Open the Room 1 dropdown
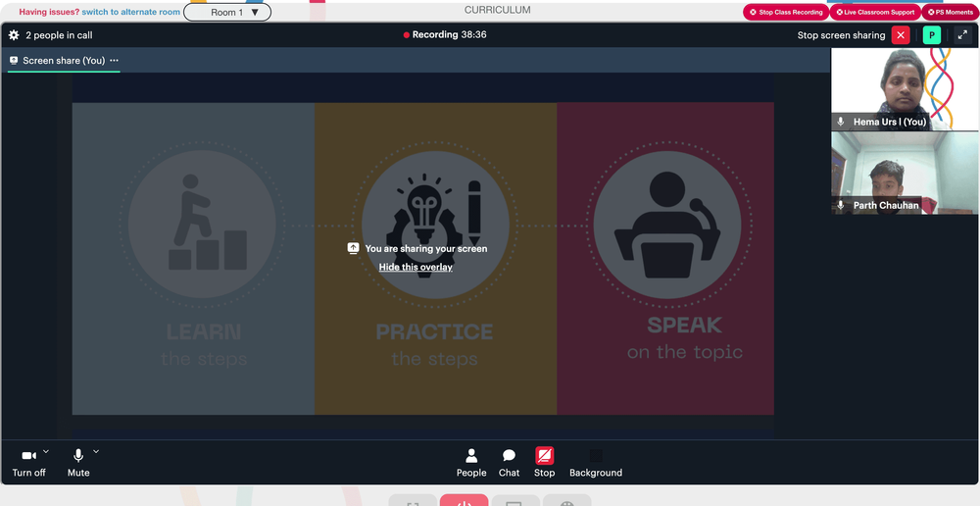980x506 pixels. (x=227, y=12)
